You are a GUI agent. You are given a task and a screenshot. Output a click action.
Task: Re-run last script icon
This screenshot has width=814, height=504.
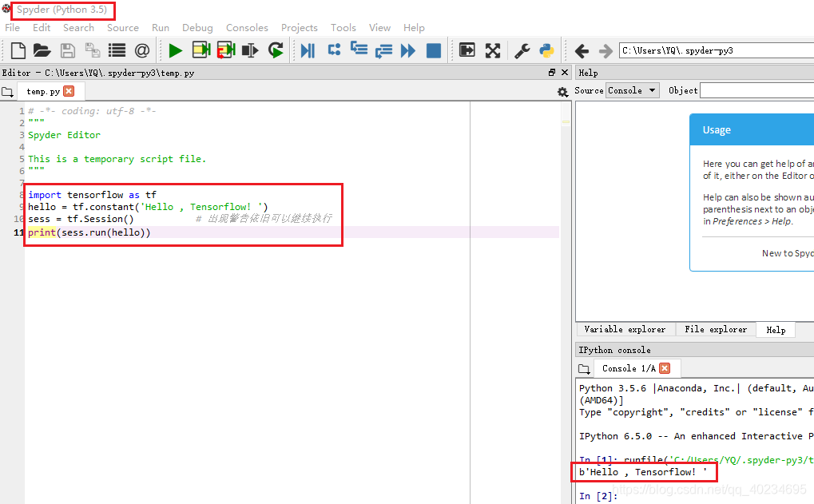(x=276, y=50)
